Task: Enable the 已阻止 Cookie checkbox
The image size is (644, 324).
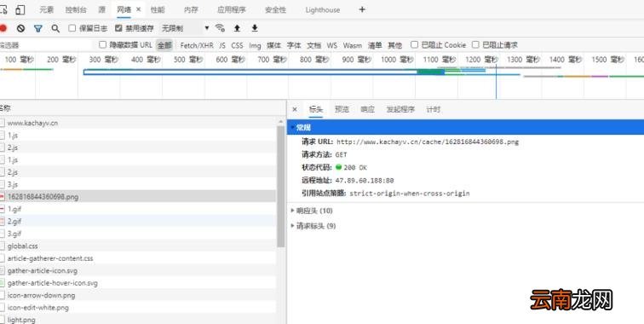Action: tap(414, 44)
